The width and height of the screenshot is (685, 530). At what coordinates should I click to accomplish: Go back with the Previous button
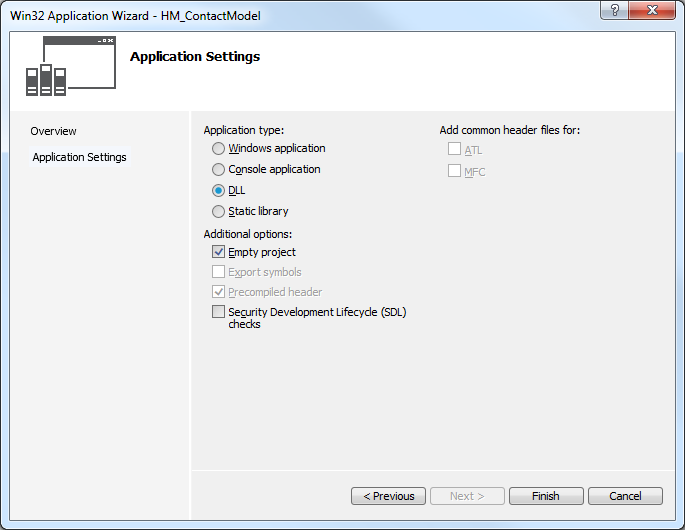tap(388, 496)
